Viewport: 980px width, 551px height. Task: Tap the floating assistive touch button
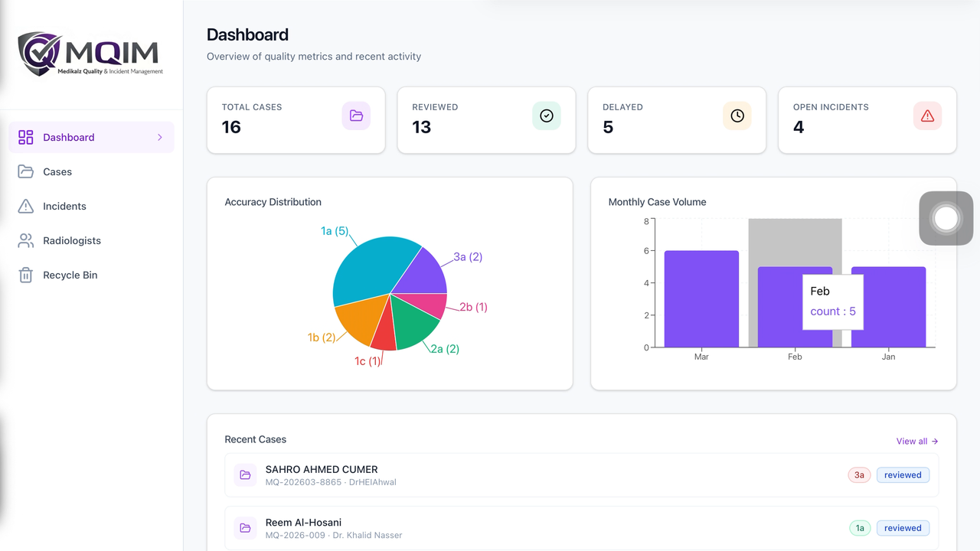click(946, 218)
